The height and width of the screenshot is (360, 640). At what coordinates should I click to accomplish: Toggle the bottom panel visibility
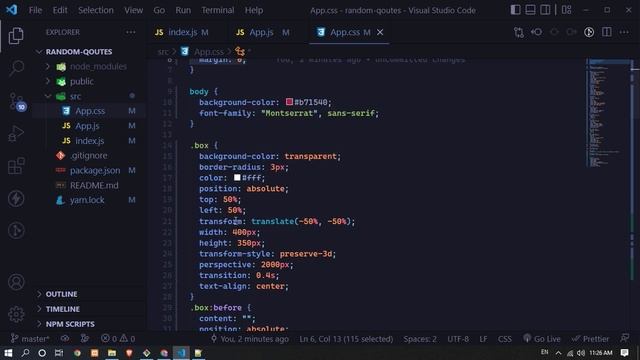pos(530,10)
